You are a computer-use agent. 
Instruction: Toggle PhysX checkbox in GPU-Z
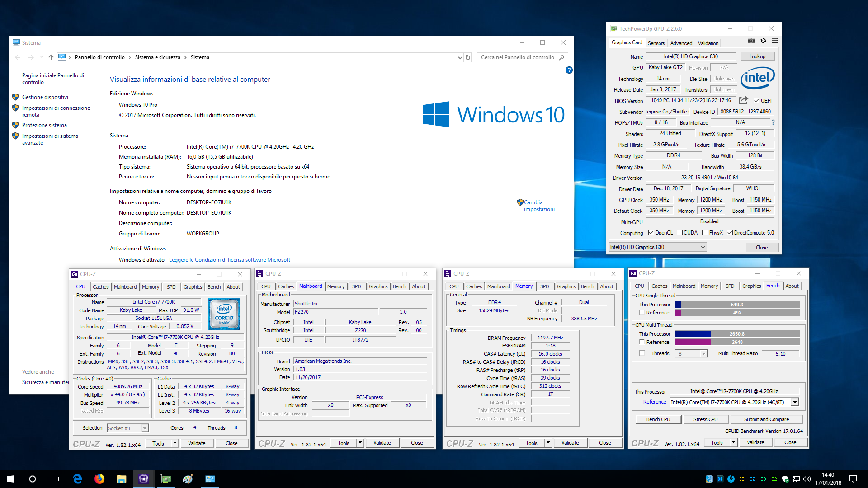[x=705, y=233]
